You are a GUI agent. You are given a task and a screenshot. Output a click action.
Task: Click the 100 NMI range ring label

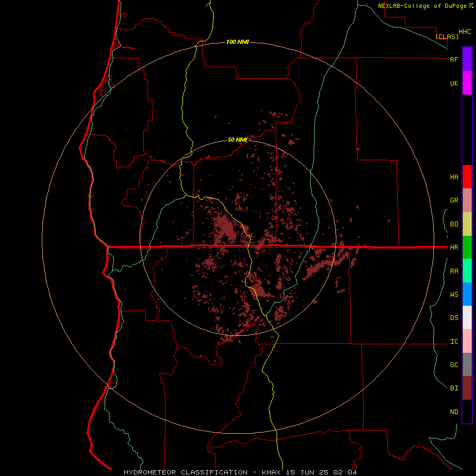[x=237, y=42]
